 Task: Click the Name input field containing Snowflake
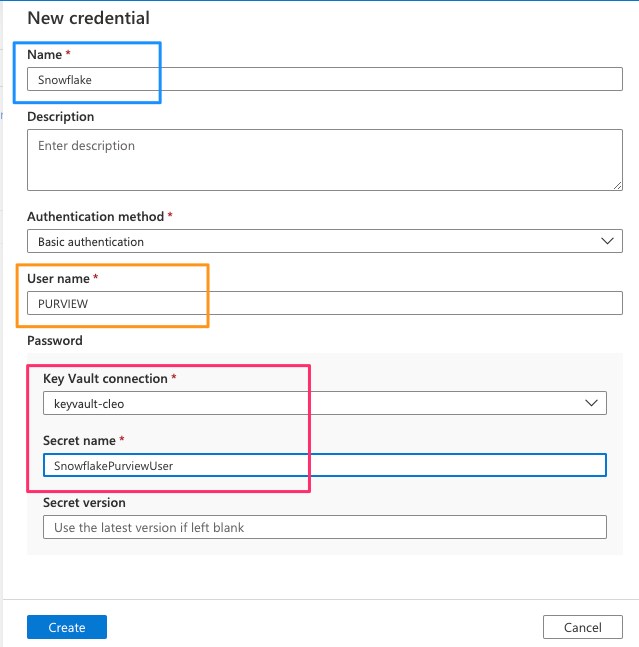pos(324,80)
